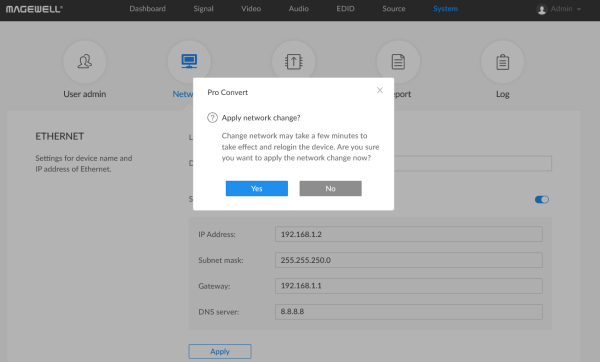Viewport: 600px width, 362px height.
Task: Click the question mark icon in dialog
Action: [212, 117]
